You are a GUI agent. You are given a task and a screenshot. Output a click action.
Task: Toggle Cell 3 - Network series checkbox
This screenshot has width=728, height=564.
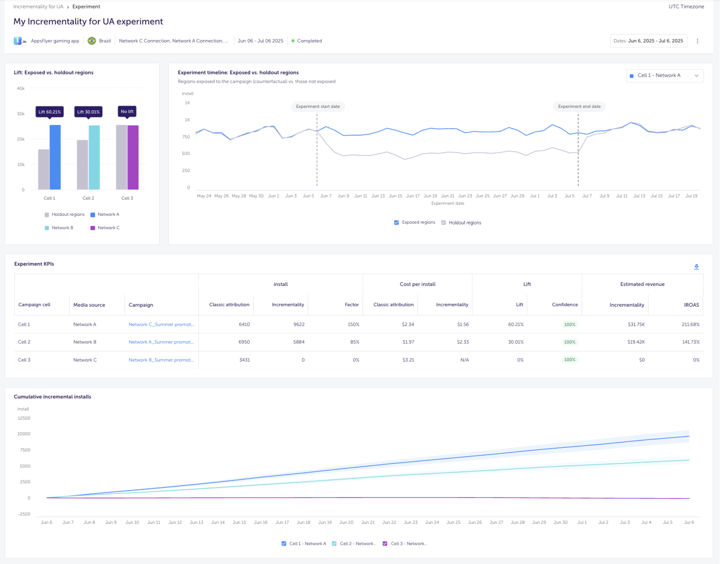(x=385, y=543)
